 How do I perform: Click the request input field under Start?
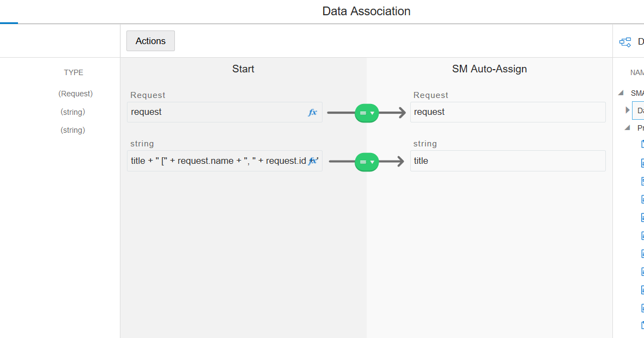(212, 112)
